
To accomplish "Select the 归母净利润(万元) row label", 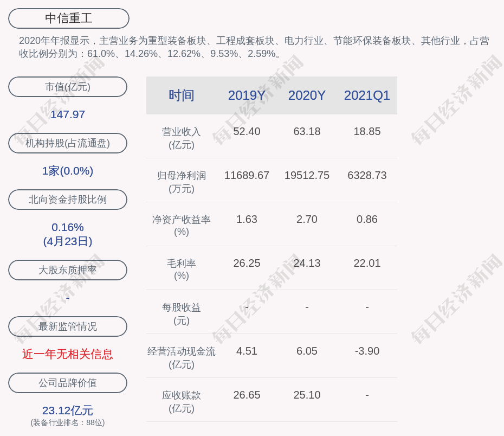I will (182, 182).
